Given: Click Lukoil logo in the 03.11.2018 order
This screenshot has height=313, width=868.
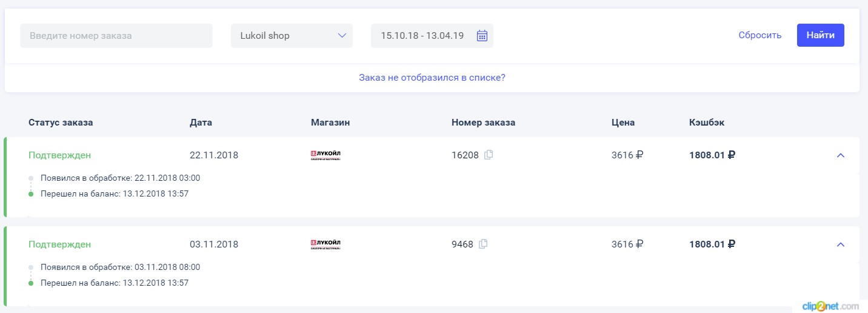Looking at the screenshot, I should pyautogui.click(x=326, y=244).
